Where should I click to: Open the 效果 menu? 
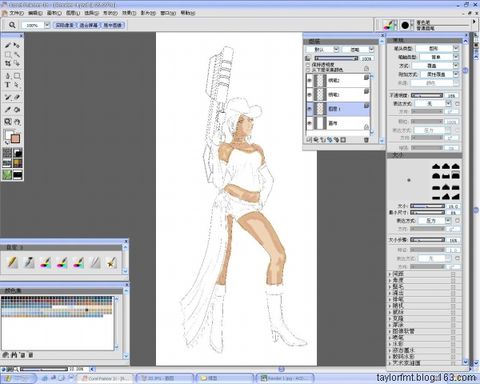[x=129, y=13]
